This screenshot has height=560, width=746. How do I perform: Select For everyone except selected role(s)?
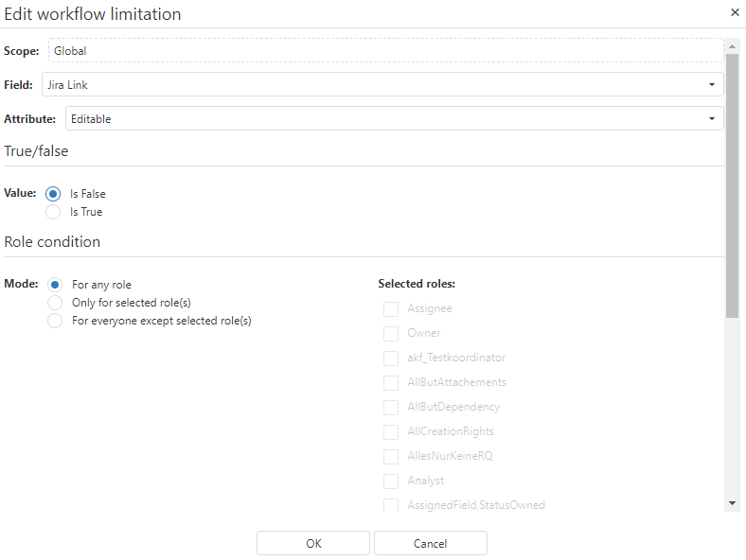(x=55, y=321)
